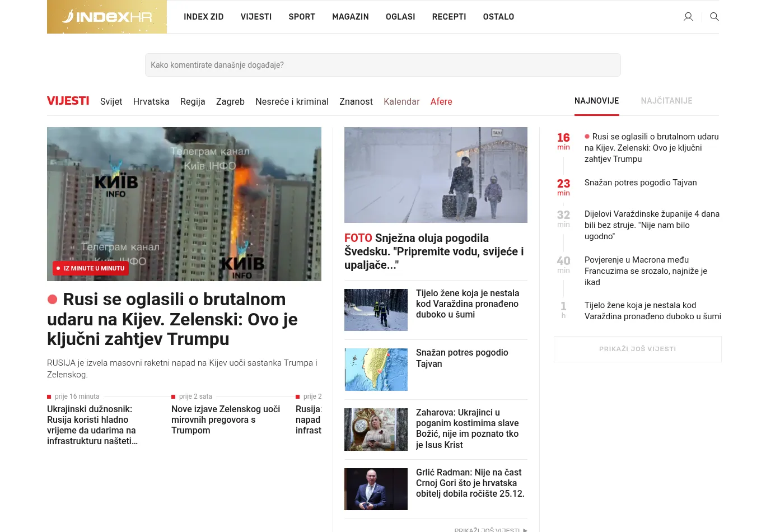Click the Grlić Radman portrait thumbnail
This screenshot has width=766, height=532.
376,489
